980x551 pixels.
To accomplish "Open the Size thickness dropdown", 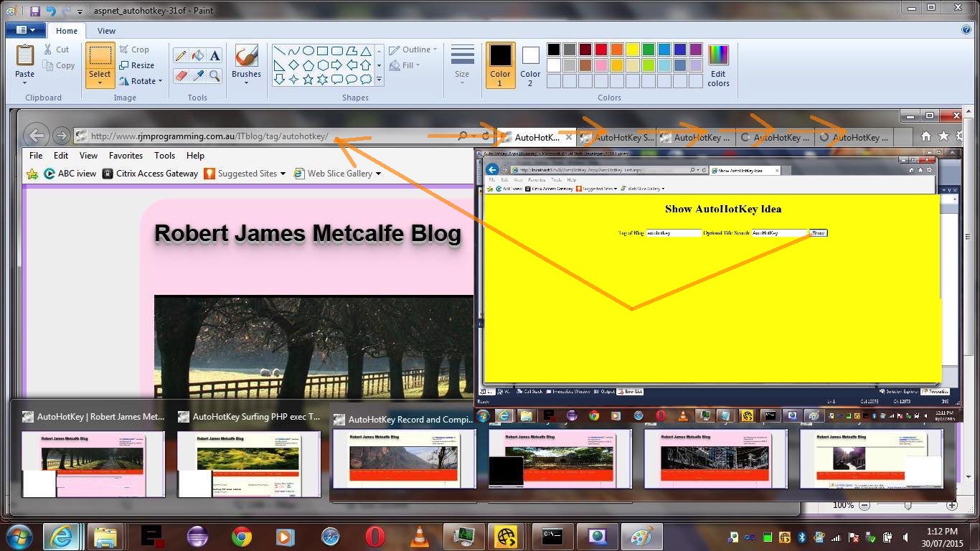I will [x=462, y=65].
